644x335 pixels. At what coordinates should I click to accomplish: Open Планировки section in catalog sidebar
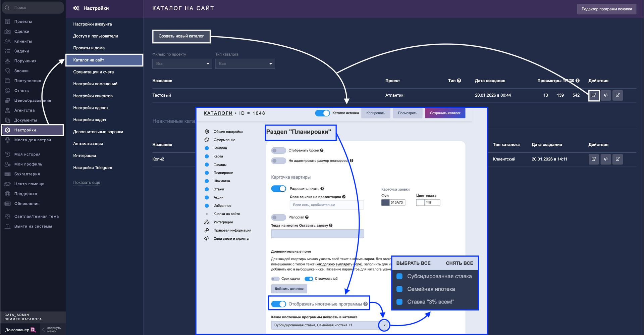[x=223, y=173]
